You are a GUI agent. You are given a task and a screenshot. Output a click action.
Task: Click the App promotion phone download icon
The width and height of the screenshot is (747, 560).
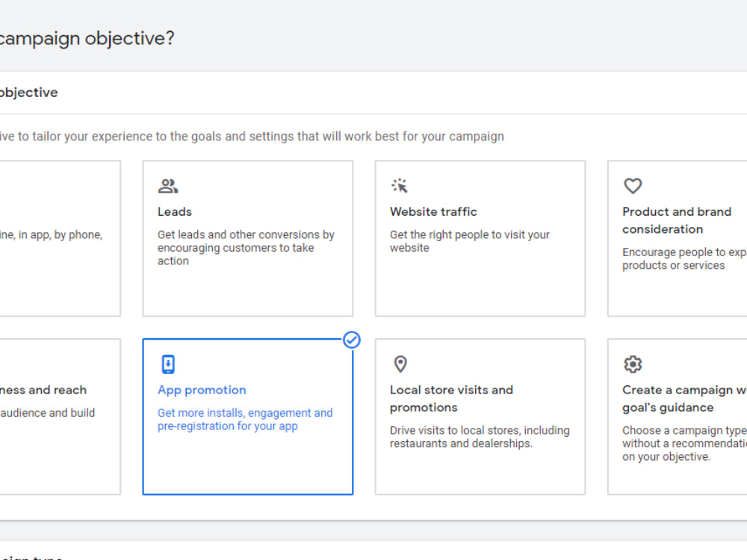coord(168,364)
